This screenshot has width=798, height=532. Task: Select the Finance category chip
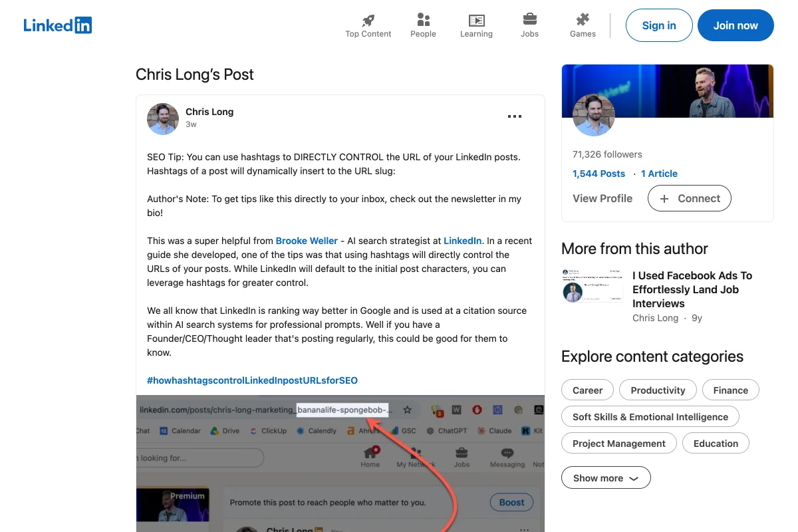730,390
